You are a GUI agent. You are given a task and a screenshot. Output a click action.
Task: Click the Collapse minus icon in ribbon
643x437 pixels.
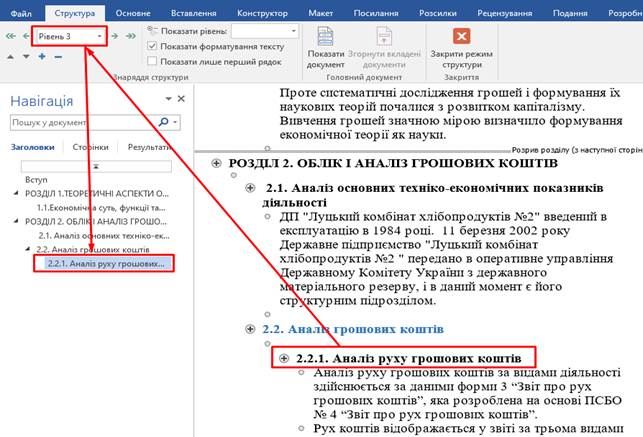58,56
